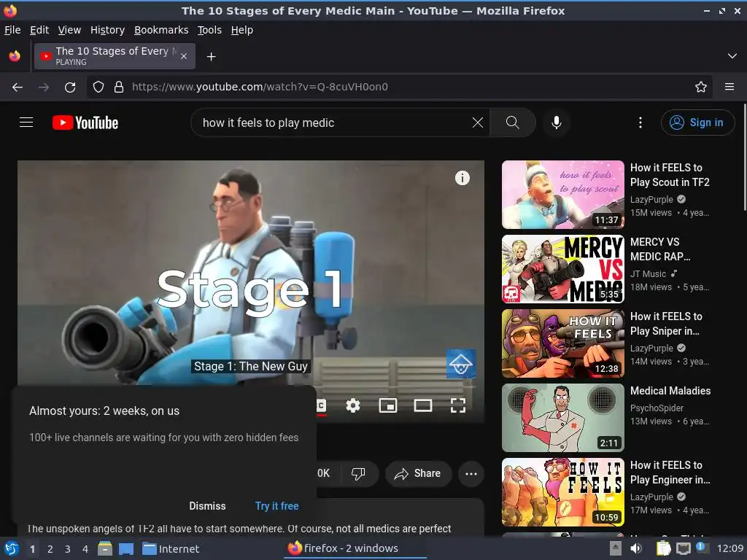Open the Bookmarks menu
The height and width of the screenshot is (560, 747).
pyautogui.click(x=161, y=30)
